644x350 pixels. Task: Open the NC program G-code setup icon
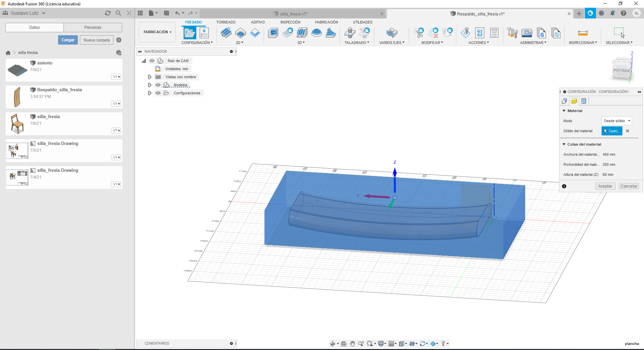(204, 33)
